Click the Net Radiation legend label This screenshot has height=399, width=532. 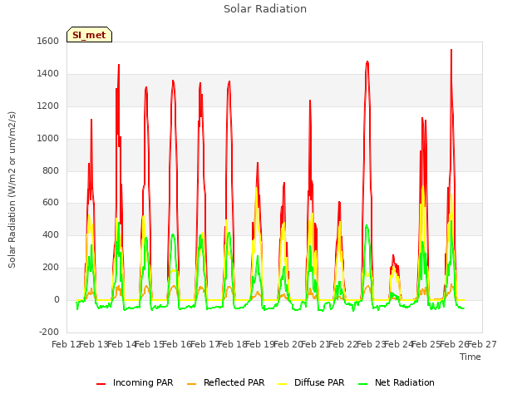coord(405,382)
